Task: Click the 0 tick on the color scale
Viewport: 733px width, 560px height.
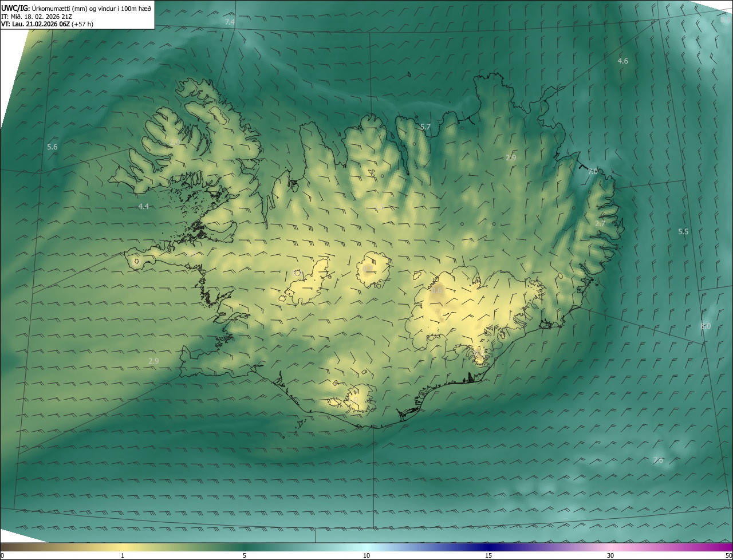Action: click(x=2, y=555)
